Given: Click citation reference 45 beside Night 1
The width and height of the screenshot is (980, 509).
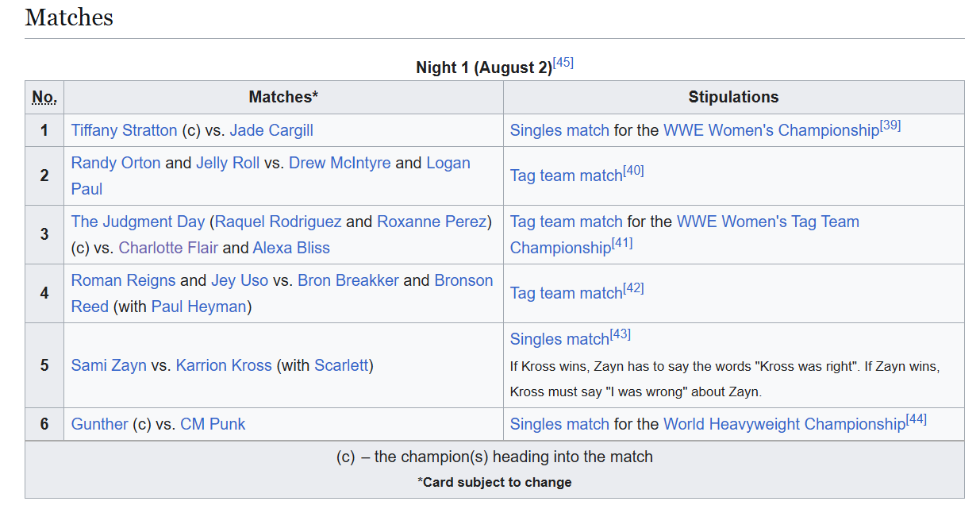Looking at the screenshot, I should point(563,63).
